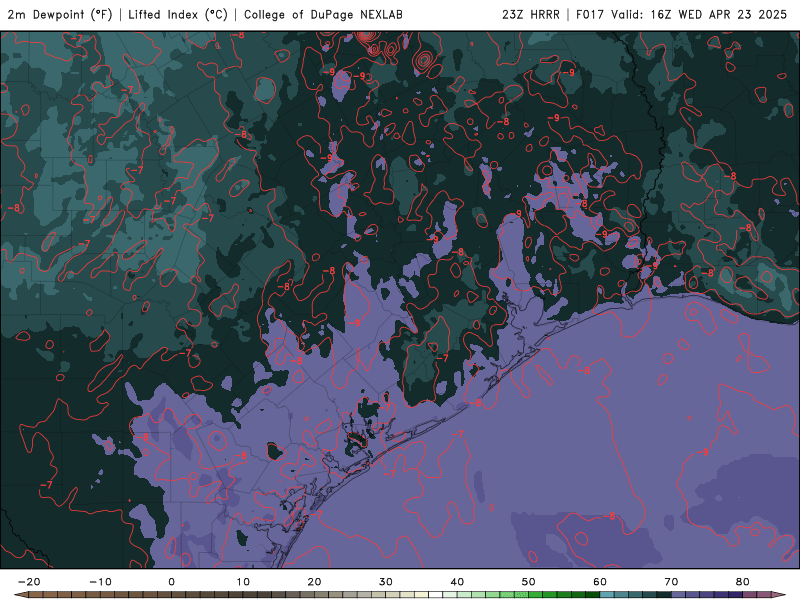Click the "College of DuPage NEXLAB" text

(323, 14)
